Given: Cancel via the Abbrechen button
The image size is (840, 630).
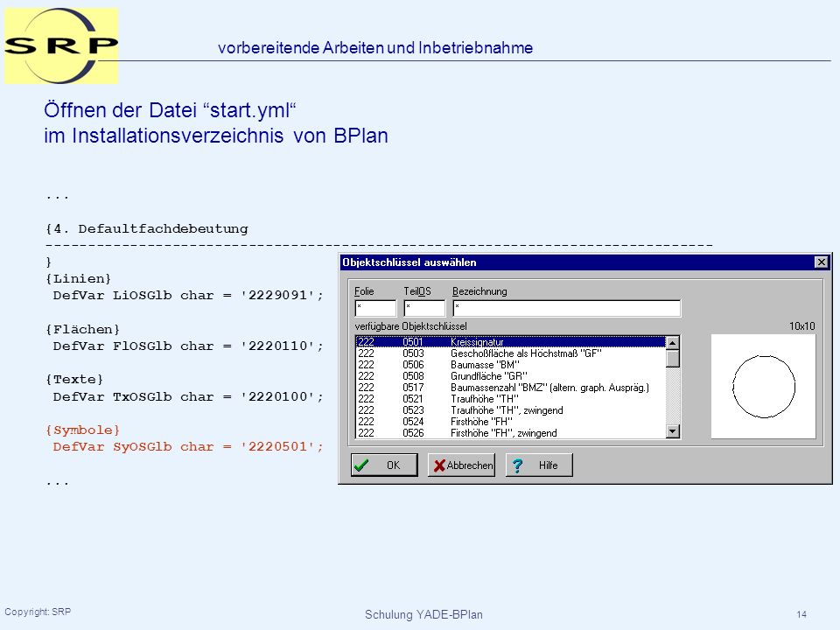Looking at the screenshot, I should tap(461, 465).
